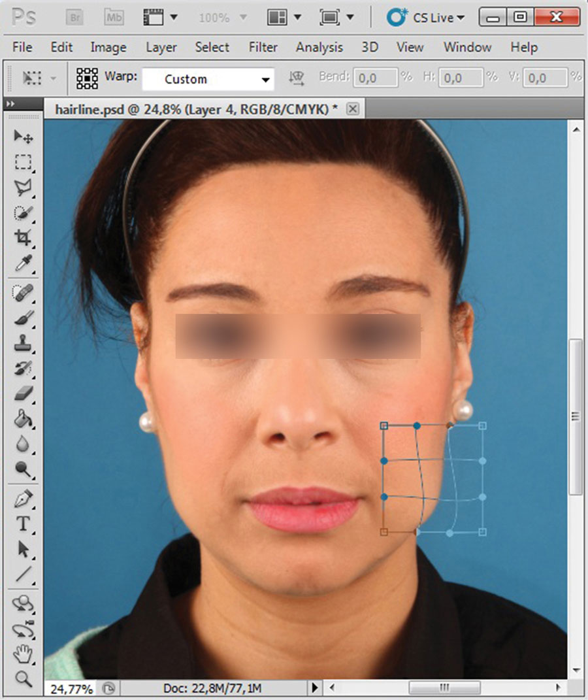Select the Clone Stamp tool

pyautogui.click(x=24, y=343)
